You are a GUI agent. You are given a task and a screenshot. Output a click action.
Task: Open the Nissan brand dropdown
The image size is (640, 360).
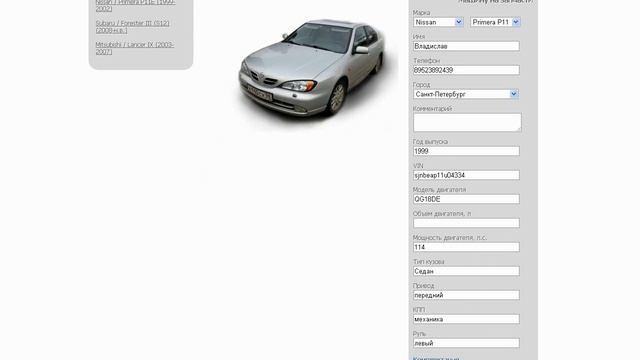coord(438,22)
